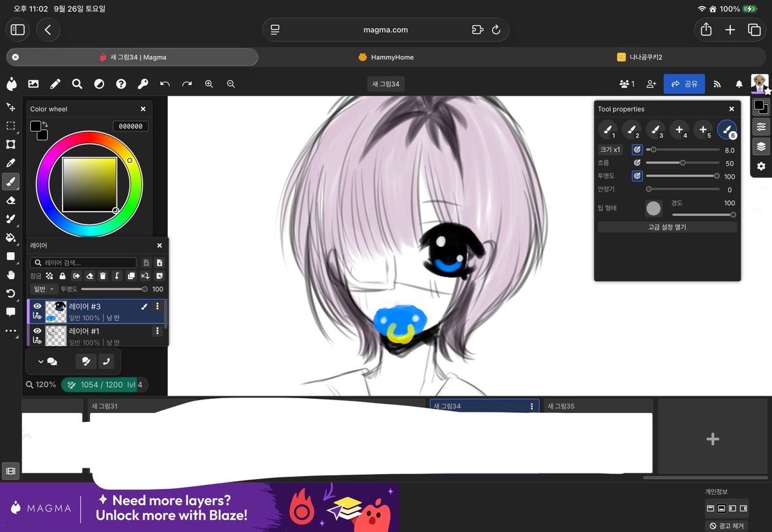Select brush preset 3 in Tool properties
This screenshot has width=772, height=532.
(x=656, y=130)
